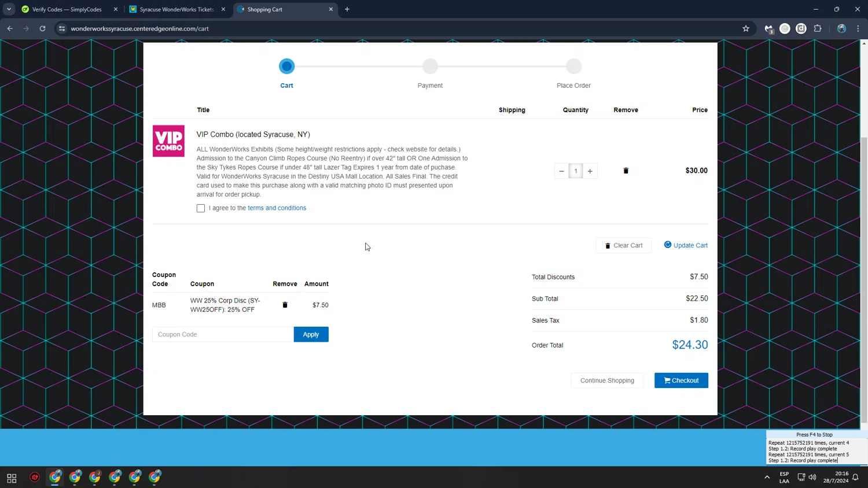868x488 pixels.
Task: Open the network status tray icon
Action: (x=801, y=477)
